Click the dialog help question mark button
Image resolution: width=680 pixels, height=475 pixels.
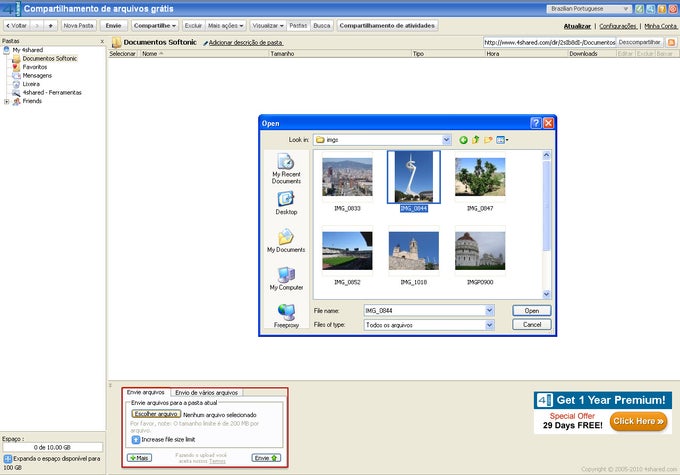click(536, 123)
